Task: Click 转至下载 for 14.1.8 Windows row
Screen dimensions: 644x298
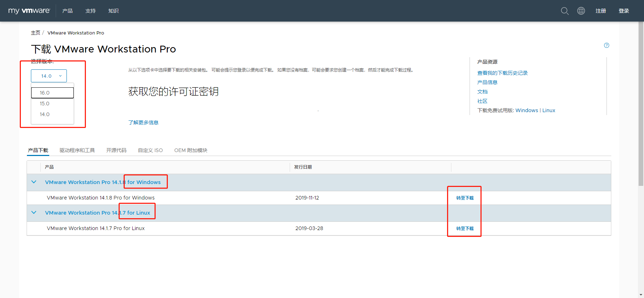Action: pyautogui.click(x=465, y=198)
